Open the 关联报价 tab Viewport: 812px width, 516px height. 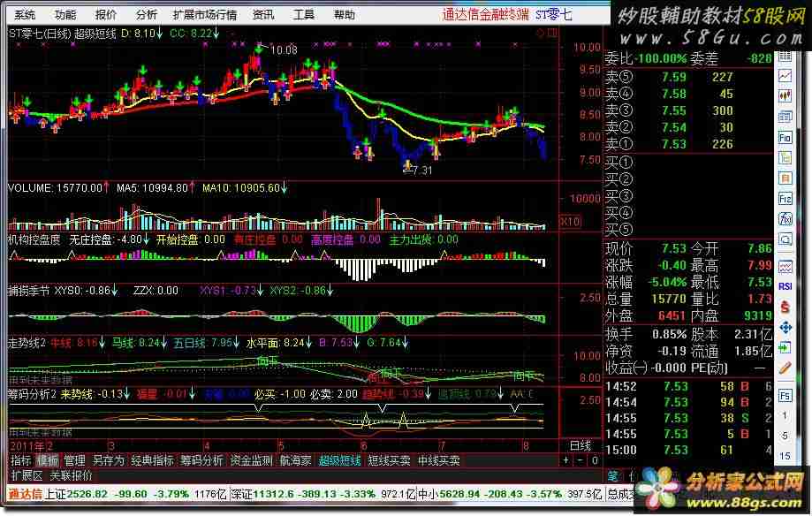tap(71, 475)
